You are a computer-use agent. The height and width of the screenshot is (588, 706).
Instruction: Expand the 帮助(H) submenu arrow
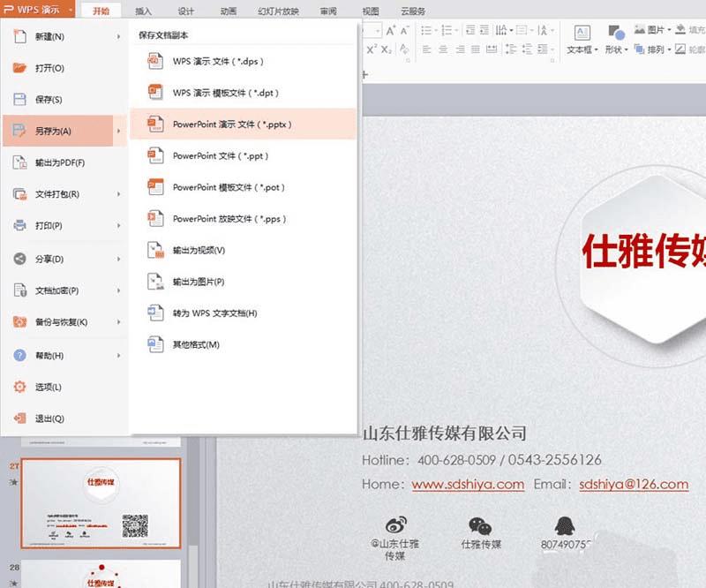point(118,356)
